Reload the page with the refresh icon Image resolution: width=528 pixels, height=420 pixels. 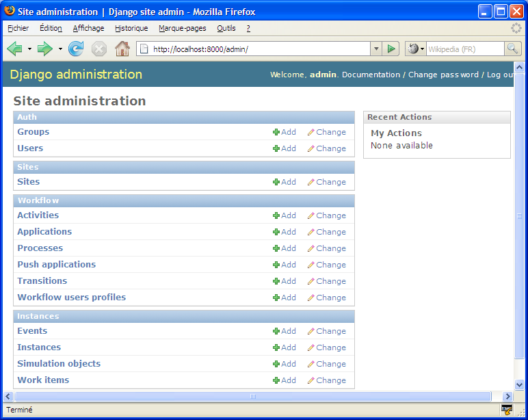[x=76, y=49]
